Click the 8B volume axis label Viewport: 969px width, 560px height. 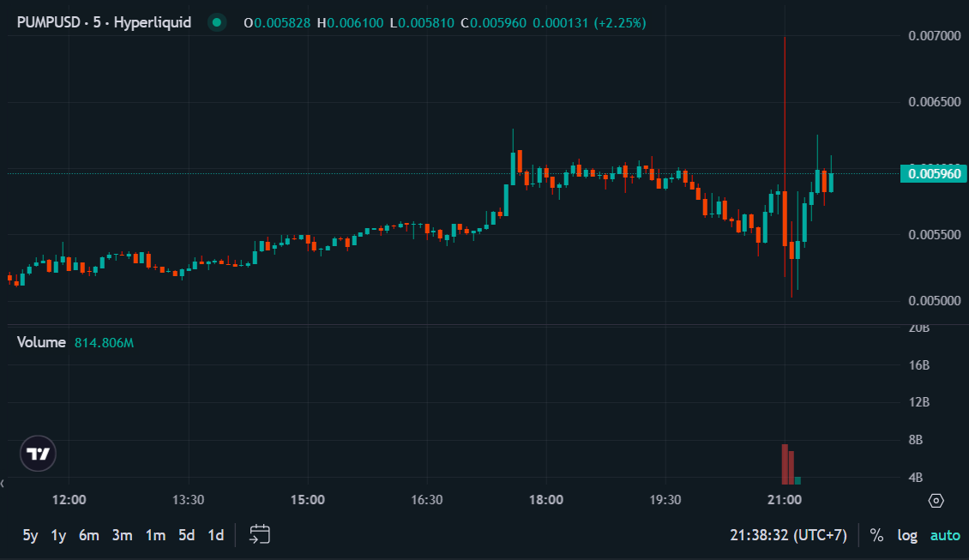(x=916, y=440)
